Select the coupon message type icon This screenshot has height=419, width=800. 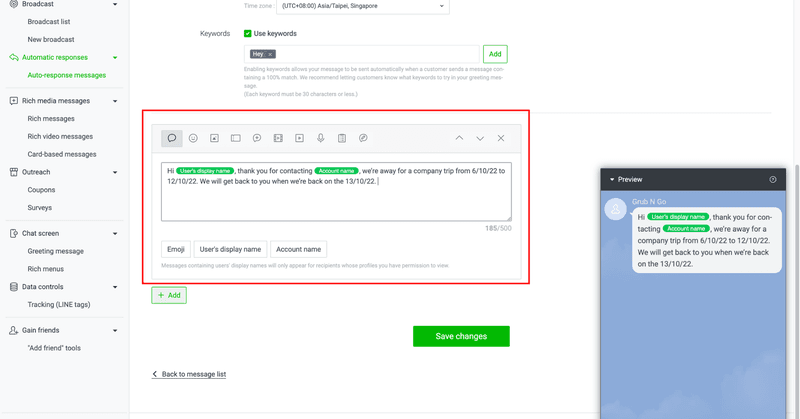click(x=236, y=138)
